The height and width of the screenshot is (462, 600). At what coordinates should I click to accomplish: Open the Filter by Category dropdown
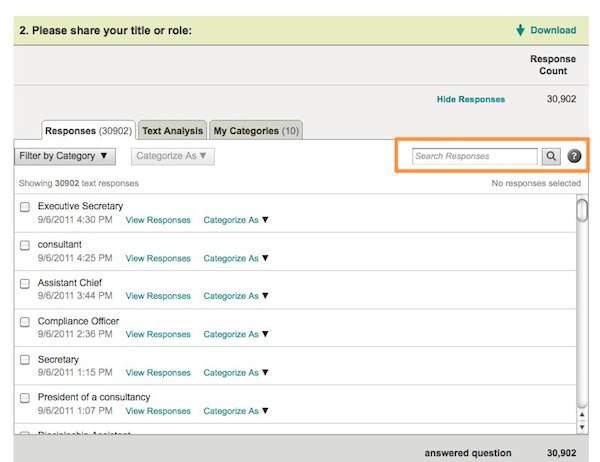click(65, 156)
